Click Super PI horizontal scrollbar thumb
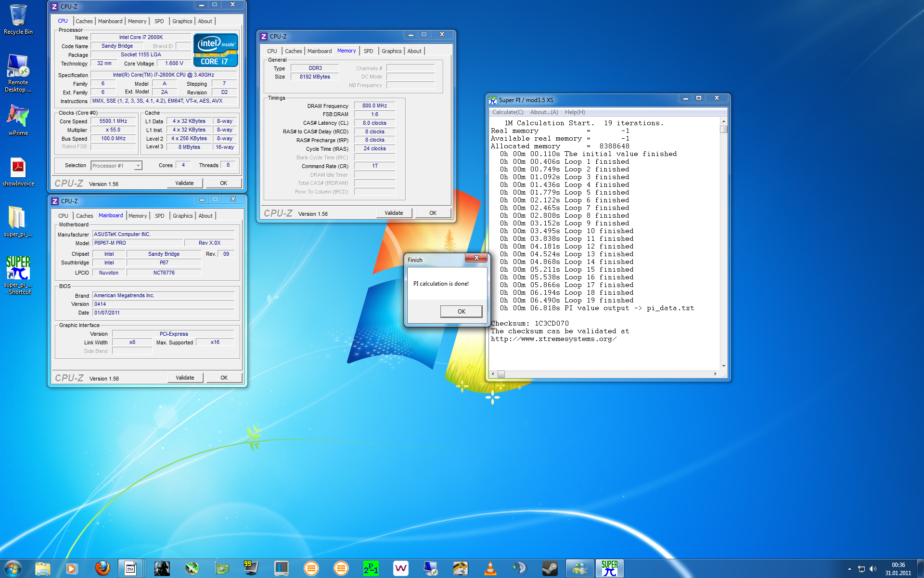 pyautogui.click(x=501, y=374)
